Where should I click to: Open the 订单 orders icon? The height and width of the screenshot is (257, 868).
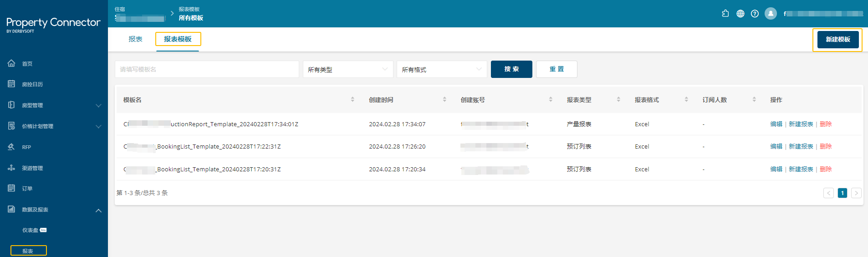tap(11, 188)
